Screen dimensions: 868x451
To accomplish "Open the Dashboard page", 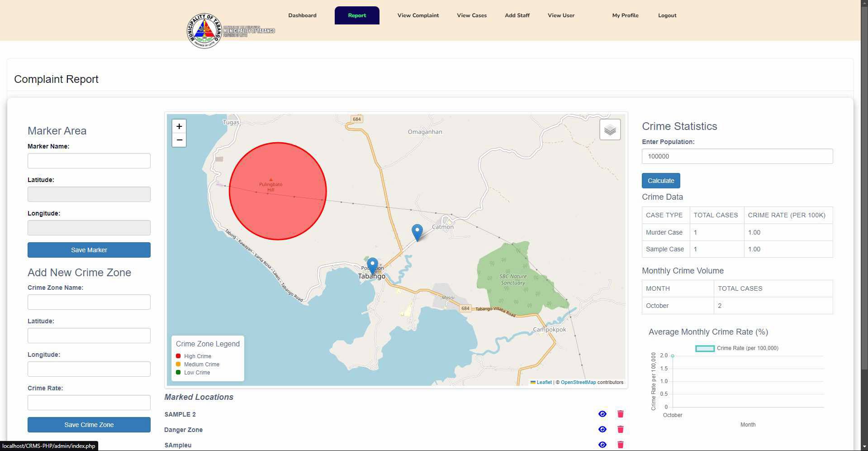I will (302, 15).
